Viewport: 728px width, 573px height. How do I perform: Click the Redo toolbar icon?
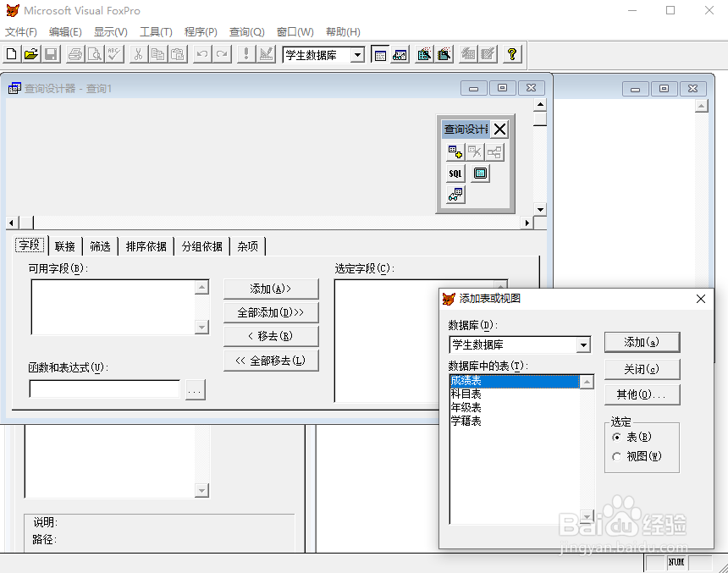(x=222, y=54)
